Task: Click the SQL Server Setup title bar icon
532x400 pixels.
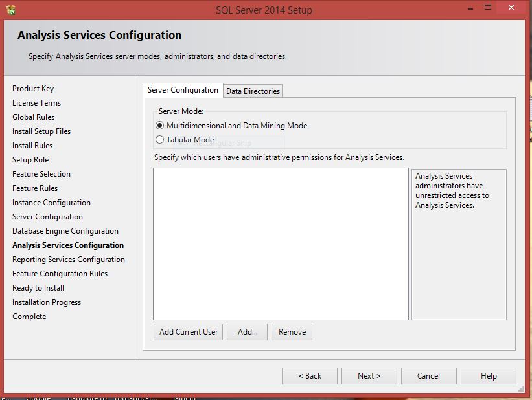Action: tap(10, 10)
